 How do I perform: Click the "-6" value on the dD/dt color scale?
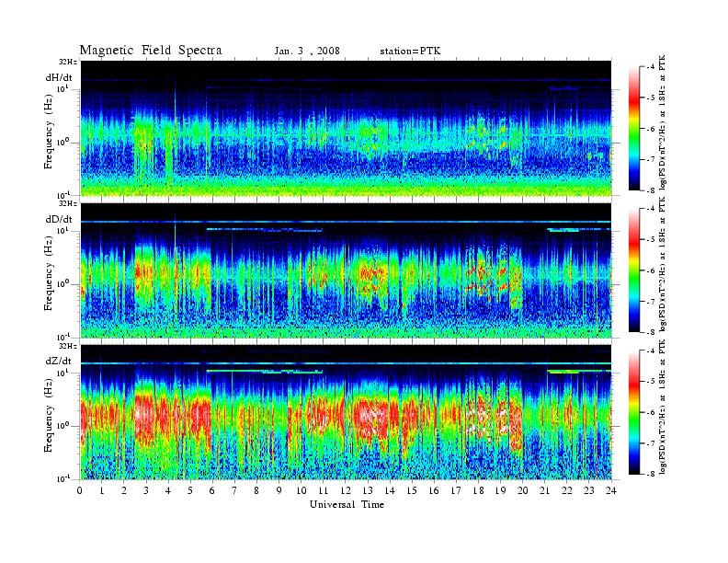click(651, 270)
